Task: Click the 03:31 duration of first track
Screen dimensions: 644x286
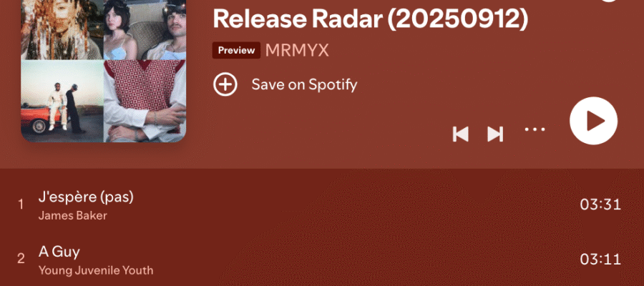Action: (600, 204)
